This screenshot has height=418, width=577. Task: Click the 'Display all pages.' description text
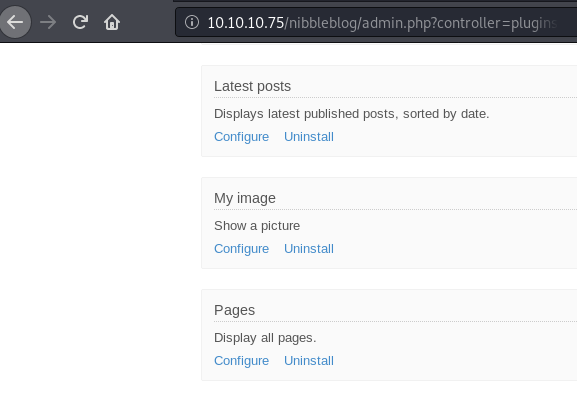pyautogui.click(x=265, y=338)
